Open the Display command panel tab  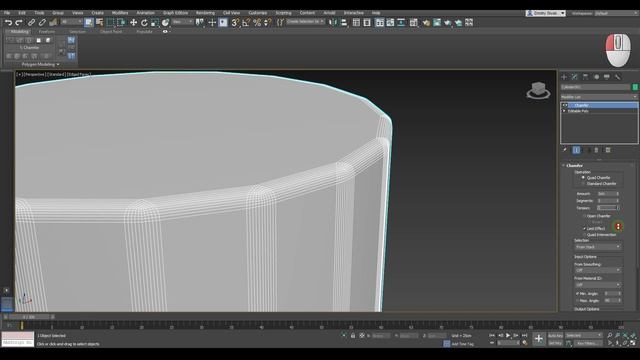[607, 77]
